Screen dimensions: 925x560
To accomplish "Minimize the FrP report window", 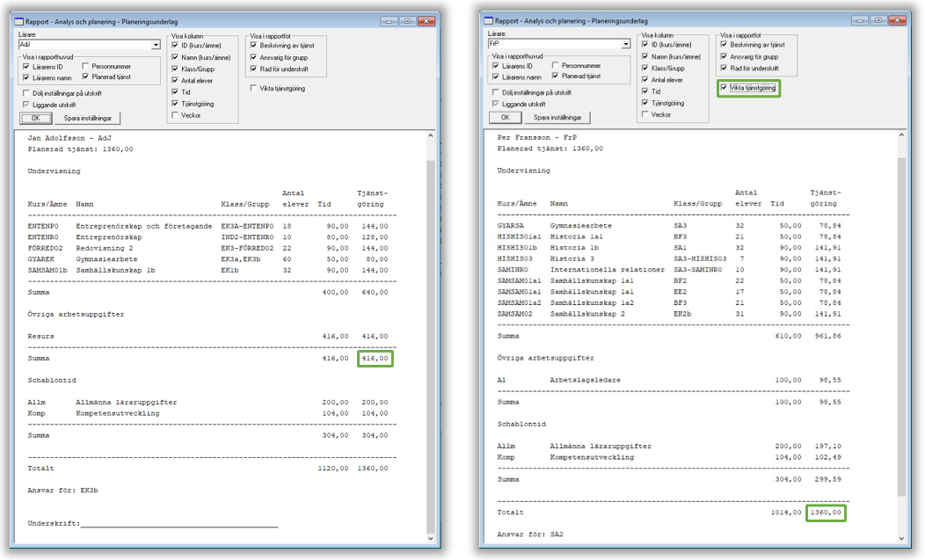I will [x=860, y=20].
